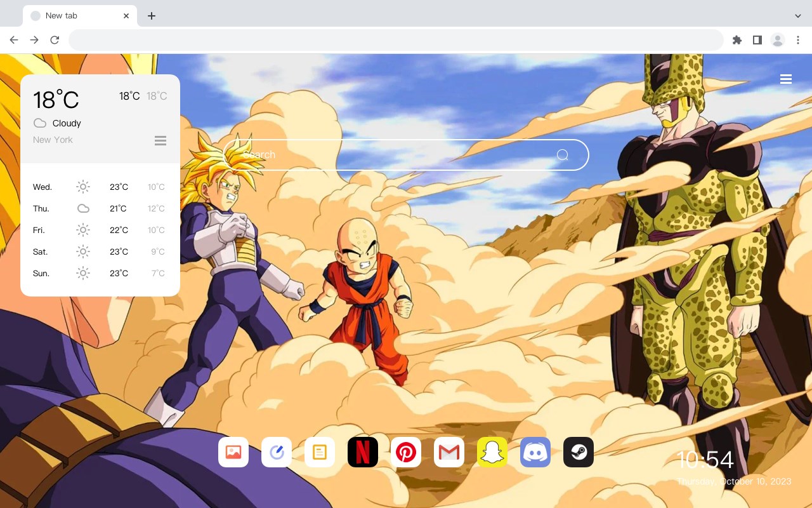Open Chrome extensions puzzle icon
The height and width of the screenshot is (508, 812).
737,40
